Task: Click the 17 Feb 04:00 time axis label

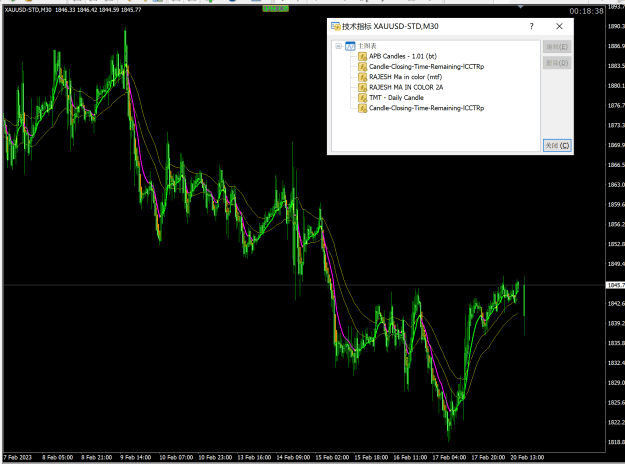Action: 449,457
